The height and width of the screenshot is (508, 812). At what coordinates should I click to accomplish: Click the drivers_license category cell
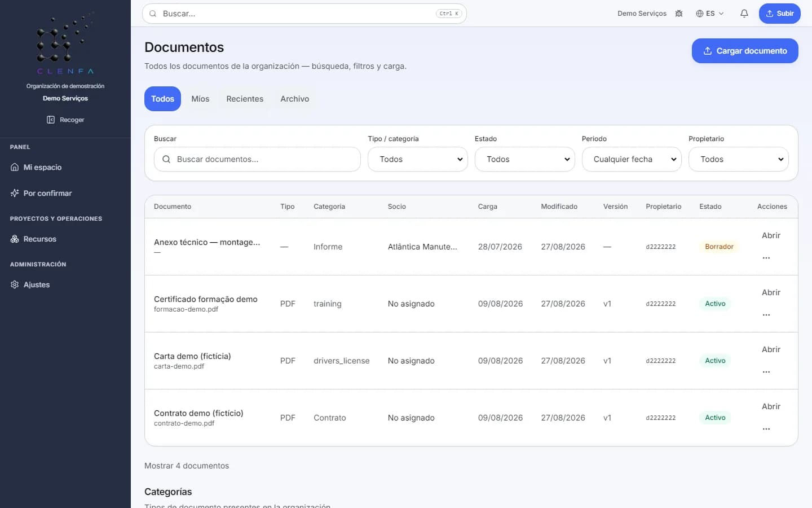tap(342, 361)
